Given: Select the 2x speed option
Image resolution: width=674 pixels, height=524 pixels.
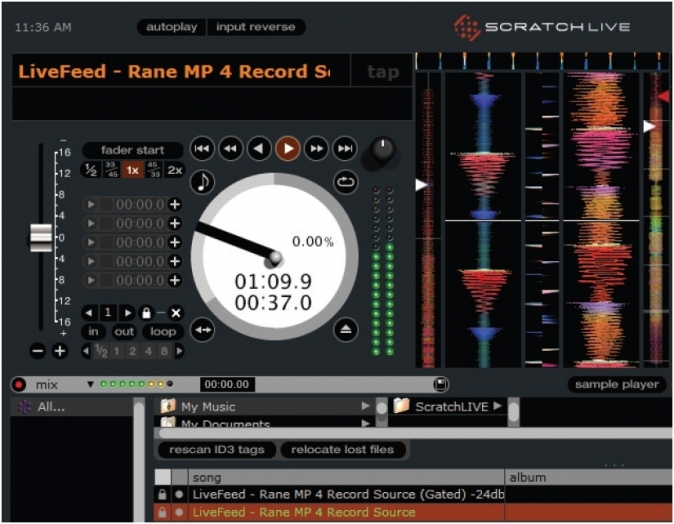Looking at the screenshot, I should point(175,170).
